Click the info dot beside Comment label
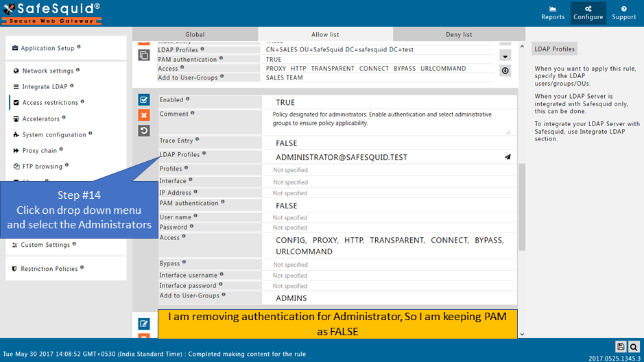 pyautogui.click(x=193, y=113)
